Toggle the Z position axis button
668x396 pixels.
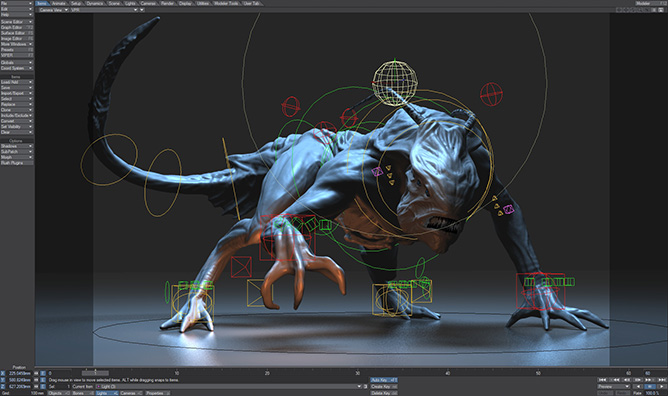pos(3,386)
